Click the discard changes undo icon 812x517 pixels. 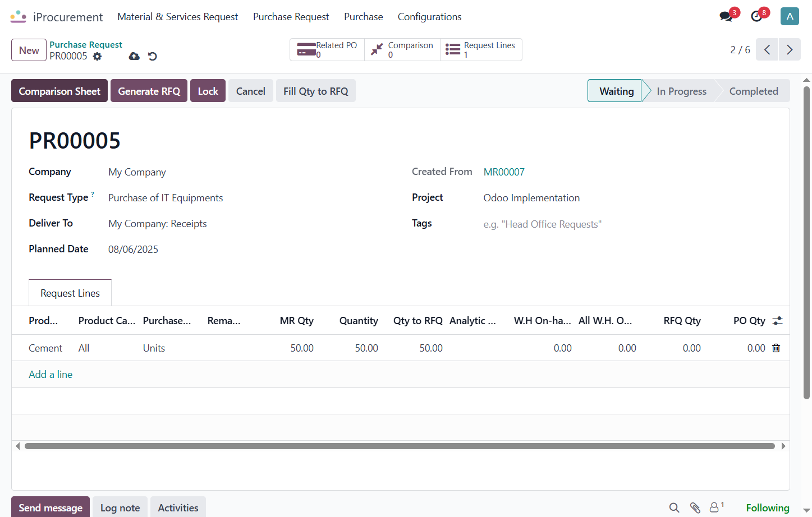(152, 56)
